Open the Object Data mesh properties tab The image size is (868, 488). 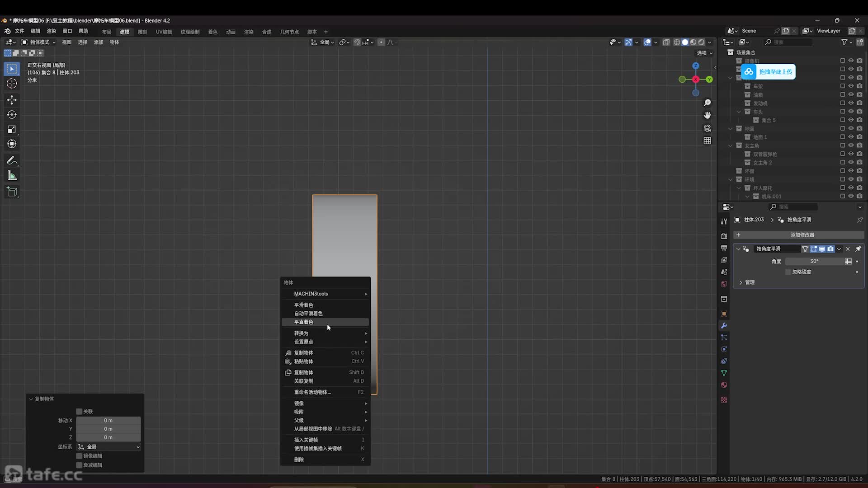[x=724, y=373]
